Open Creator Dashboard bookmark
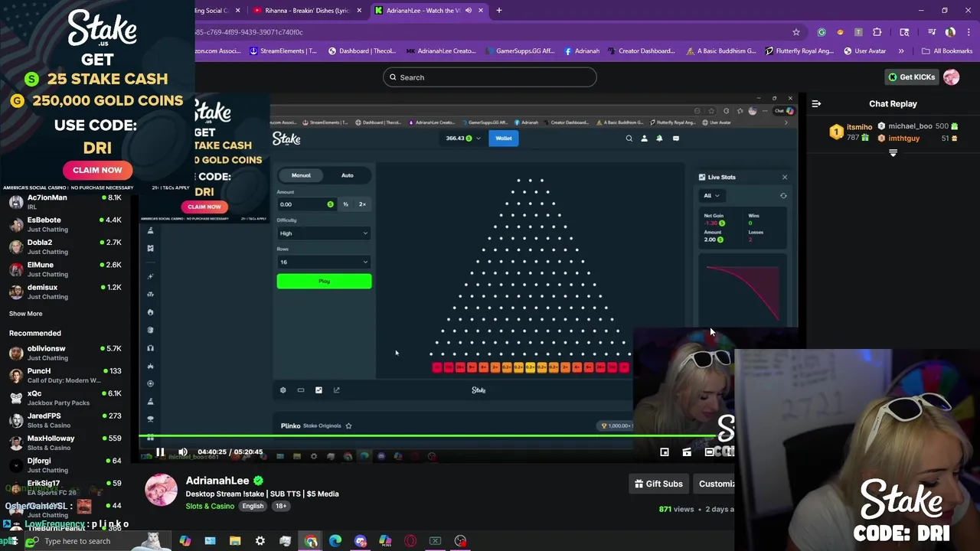The width and height of the screenshot is (980, 551). pyautogui.click(x=642, y=51)
